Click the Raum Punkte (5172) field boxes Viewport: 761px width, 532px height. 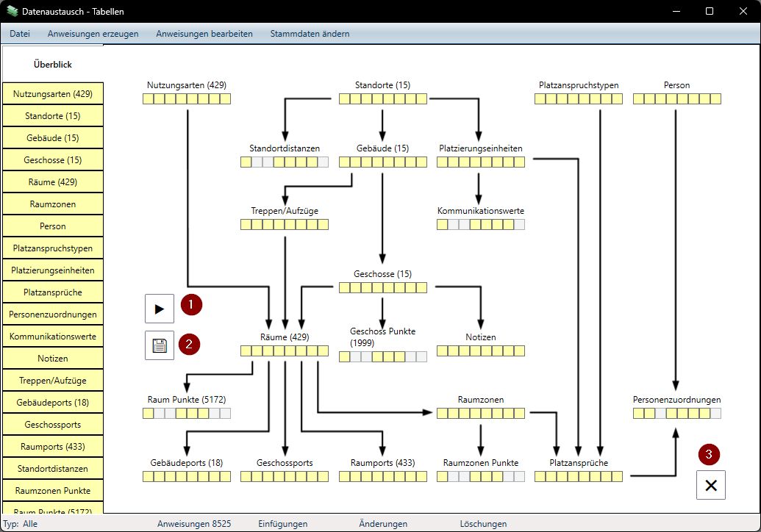[186, 414]
